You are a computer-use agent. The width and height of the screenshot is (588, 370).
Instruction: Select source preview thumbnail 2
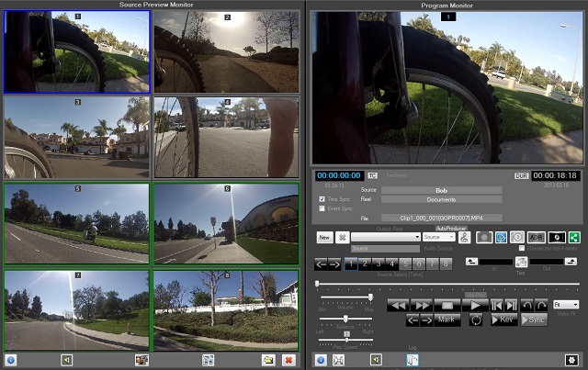227,51
